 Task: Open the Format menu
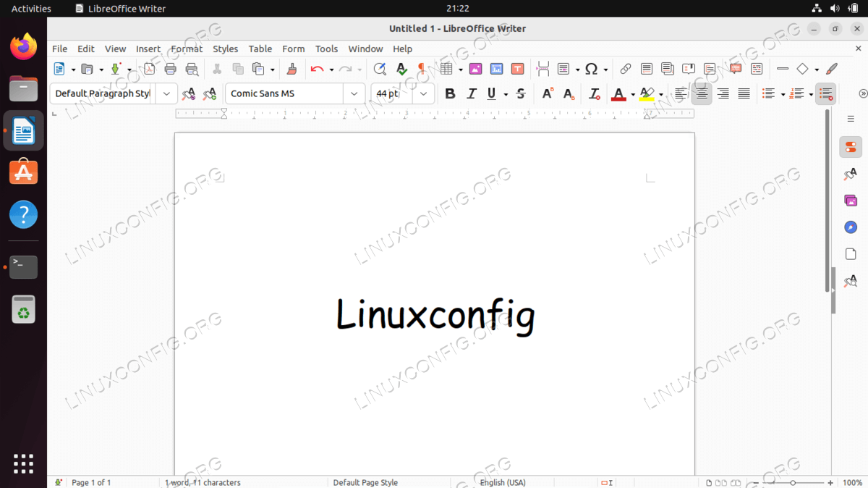click(187, 49)
